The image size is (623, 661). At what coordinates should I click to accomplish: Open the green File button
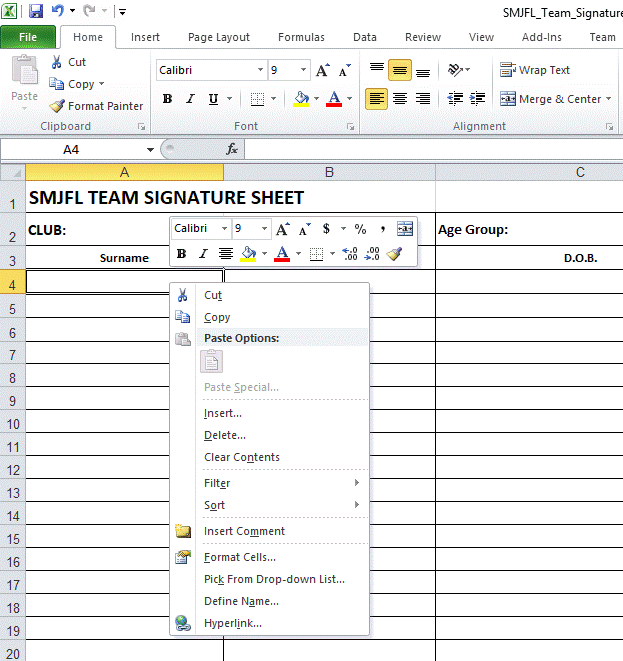coord(28,37)
